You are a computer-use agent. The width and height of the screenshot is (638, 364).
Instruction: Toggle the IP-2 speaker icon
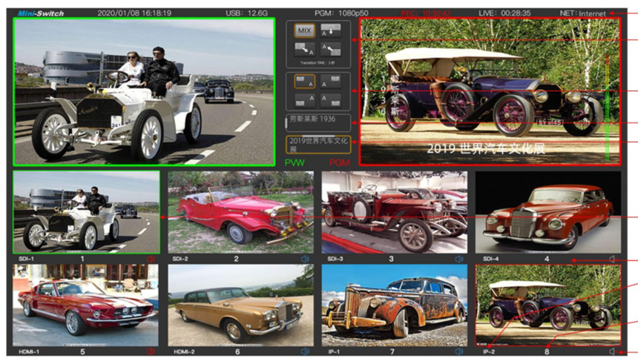[613, 351]
